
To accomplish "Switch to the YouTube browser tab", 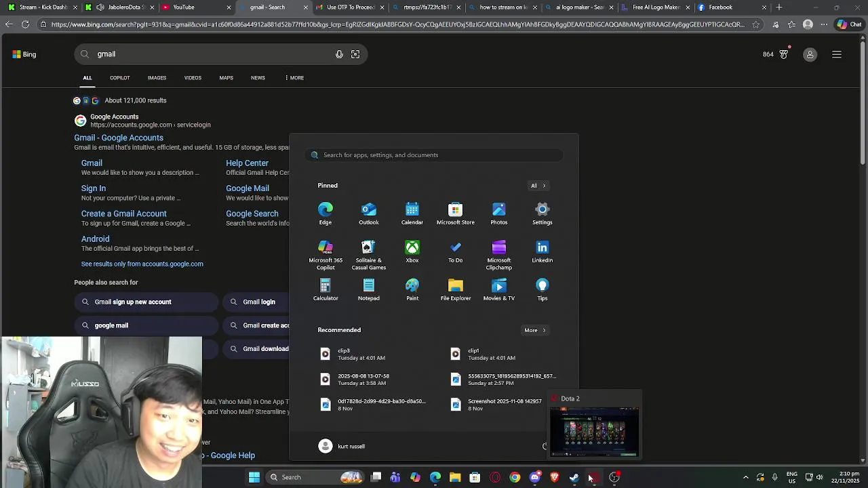I will (x=195, y=7).
